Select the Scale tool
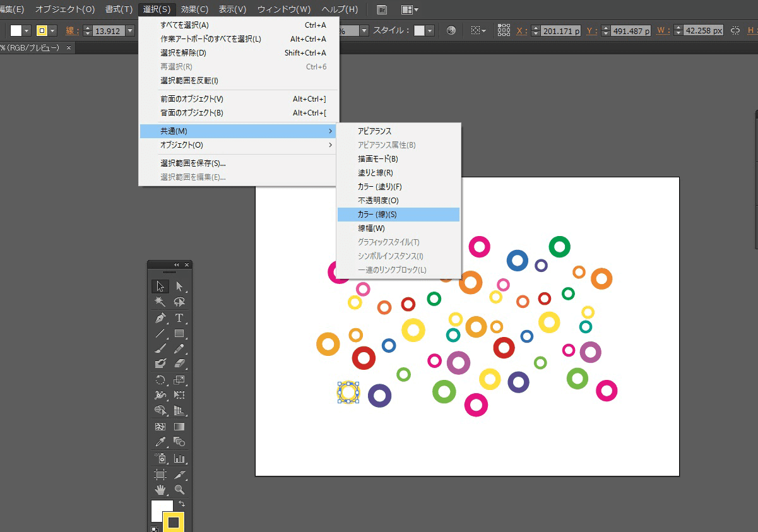 pos(179,380)
